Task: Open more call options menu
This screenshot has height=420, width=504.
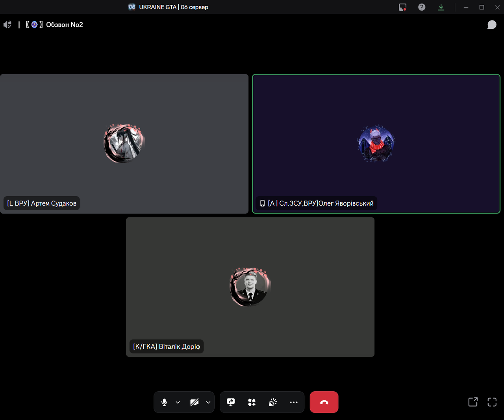Action: coord(294,402)
